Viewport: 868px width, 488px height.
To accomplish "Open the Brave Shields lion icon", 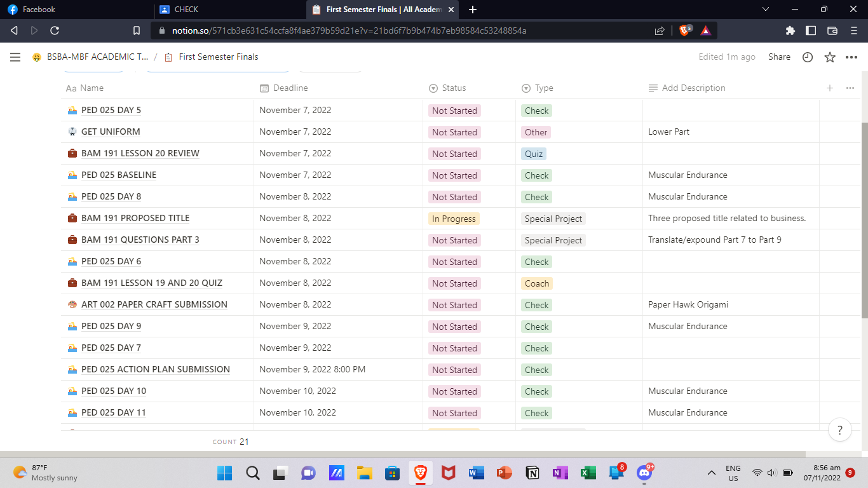I will click(685, 30).
